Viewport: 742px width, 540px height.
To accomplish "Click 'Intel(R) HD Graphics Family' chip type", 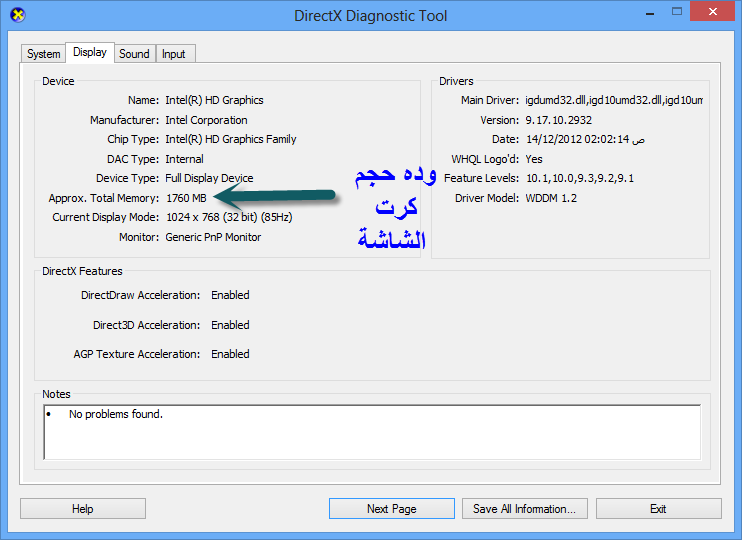I will tap(231, 139).
